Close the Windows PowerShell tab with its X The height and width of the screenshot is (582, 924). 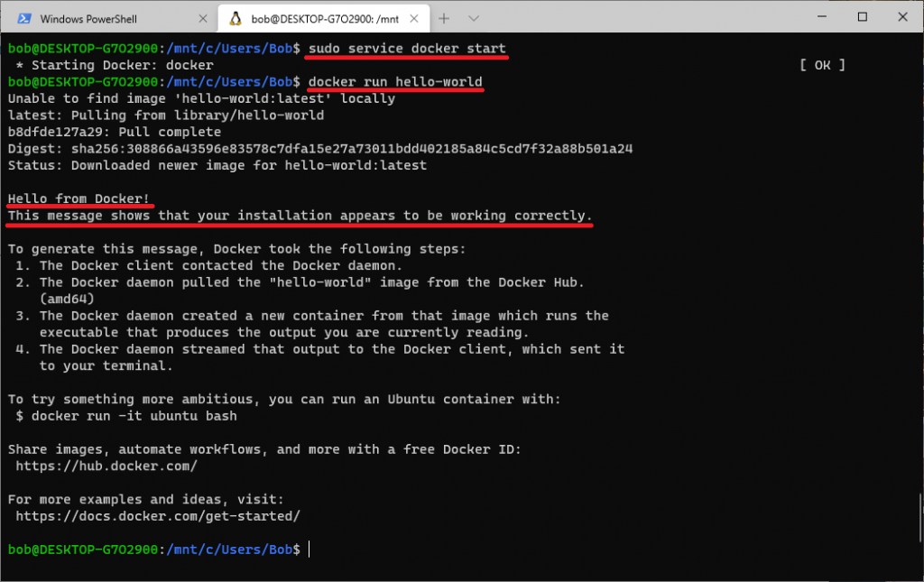pyautogui.click(x=202, y=17)
